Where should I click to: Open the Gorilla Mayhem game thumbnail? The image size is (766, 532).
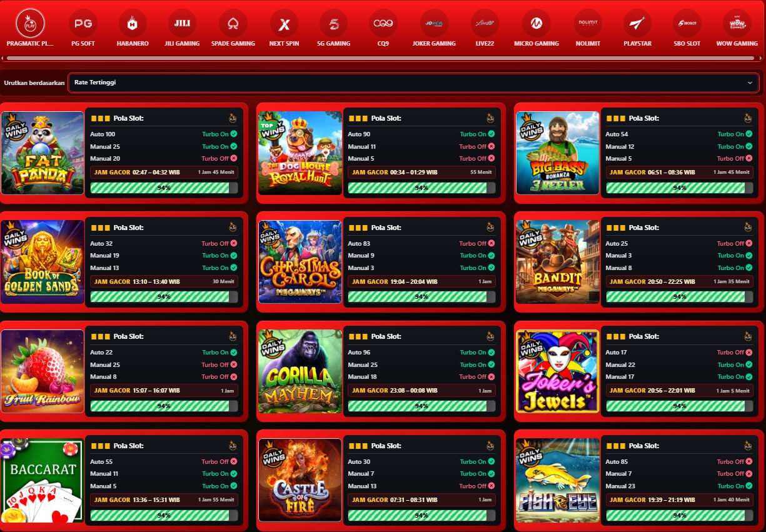[300, 371]
